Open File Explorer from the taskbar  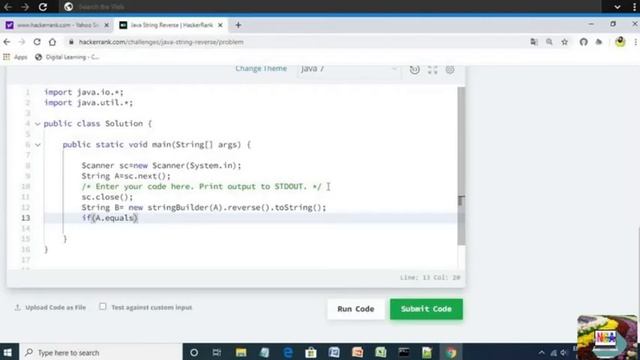coord(241,352)
